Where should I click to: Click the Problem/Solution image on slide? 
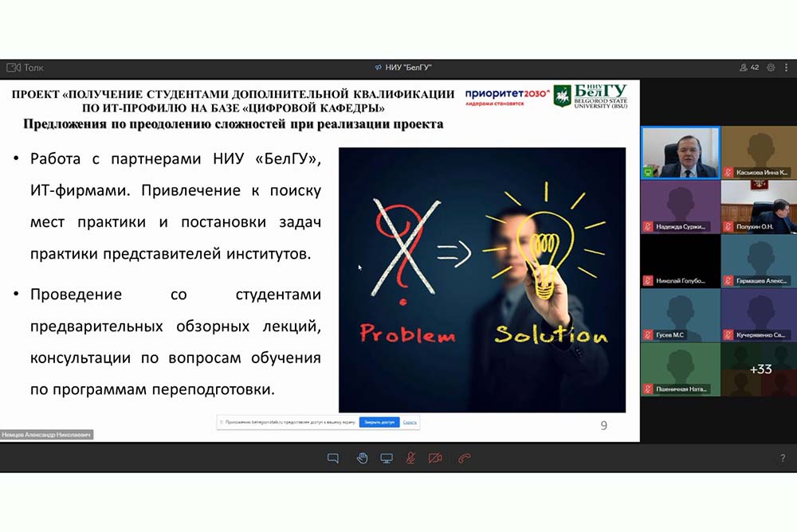tap(482, 280)
